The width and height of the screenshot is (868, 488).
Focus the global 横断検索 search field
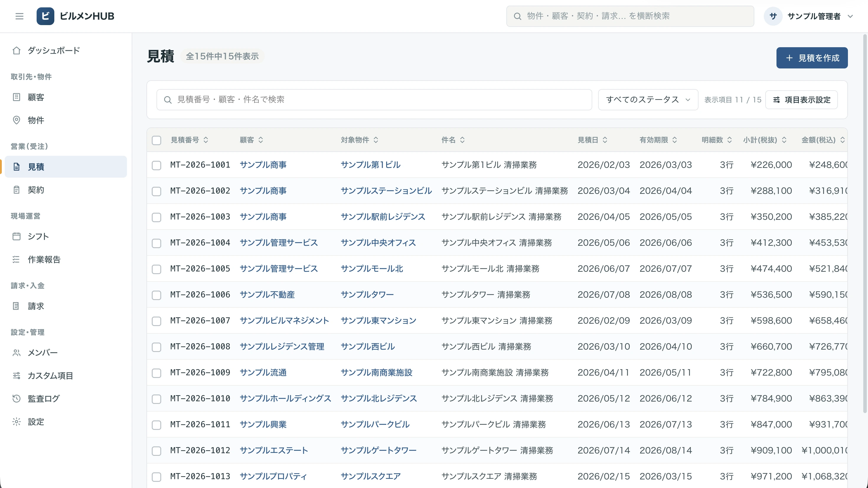630,16
